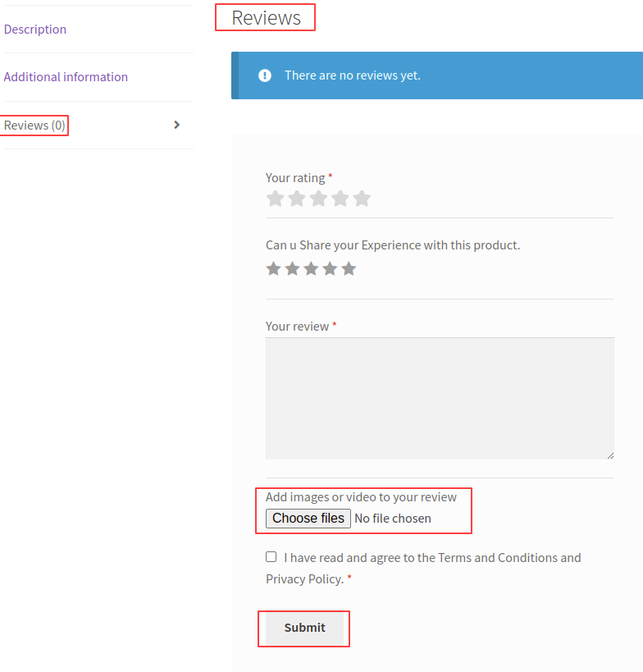This screenshot has height=672, width=643.
Task: Set Your rating to one star
Action: point(275,199)
